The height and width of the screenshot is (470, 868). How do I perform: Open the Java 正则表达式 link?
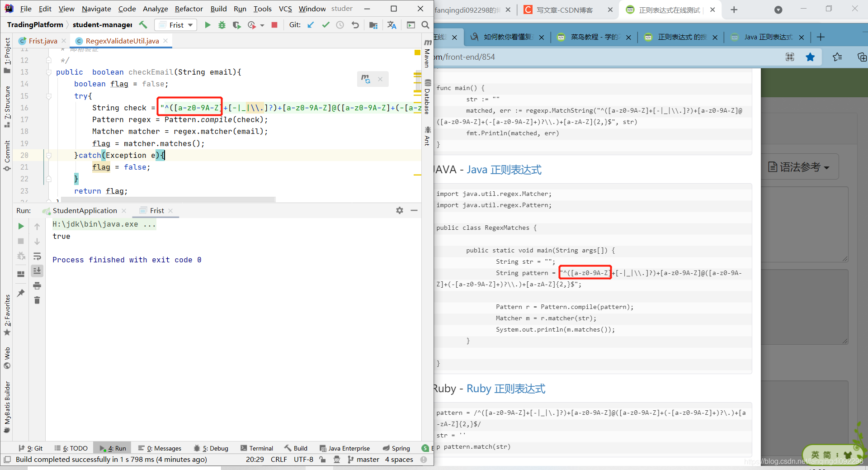[x=504, y=170]
